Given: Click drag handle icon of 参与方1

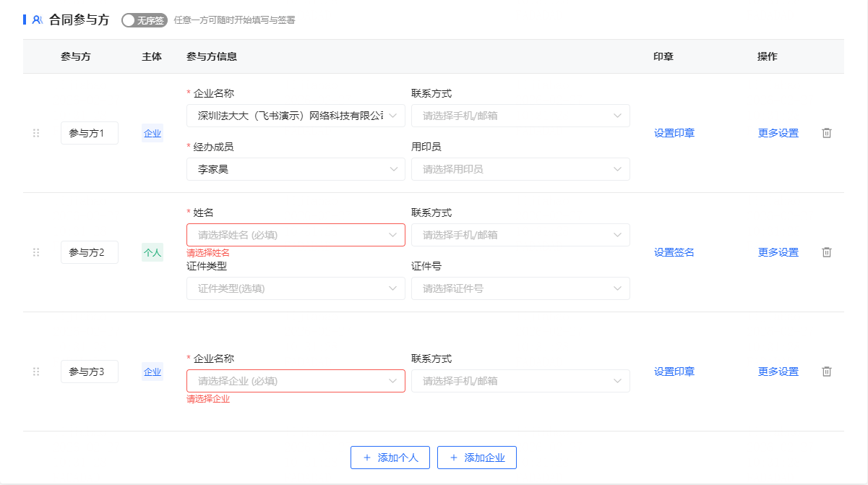Looking at the screenshot, I should click(x=36, y=133).
